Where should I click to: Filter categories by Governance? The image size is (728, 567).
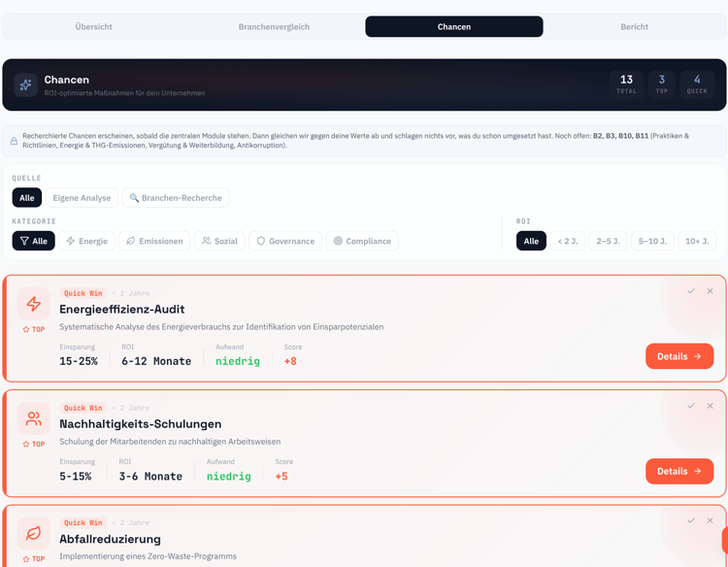285,241
